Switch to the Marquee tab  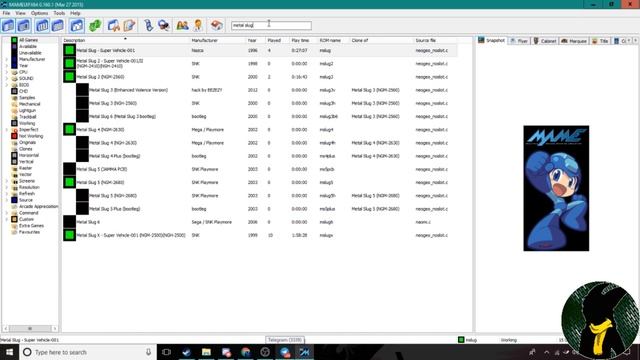click(x=574, y=41)
